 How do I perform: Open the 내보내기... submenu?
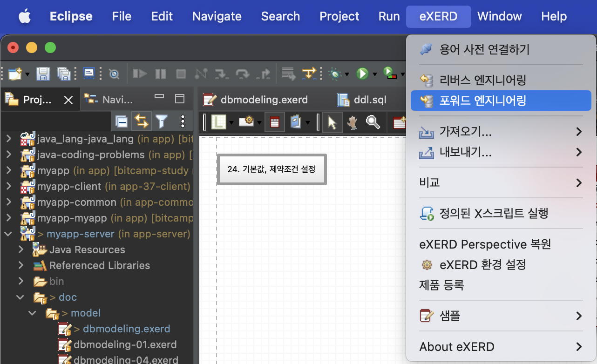[501, 152]
